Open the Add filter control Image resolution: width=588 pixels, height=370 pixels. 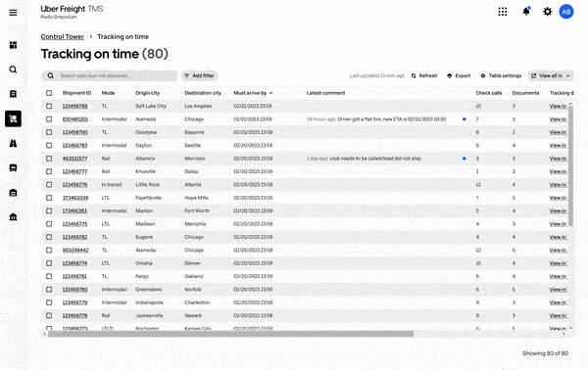point(200,75)
